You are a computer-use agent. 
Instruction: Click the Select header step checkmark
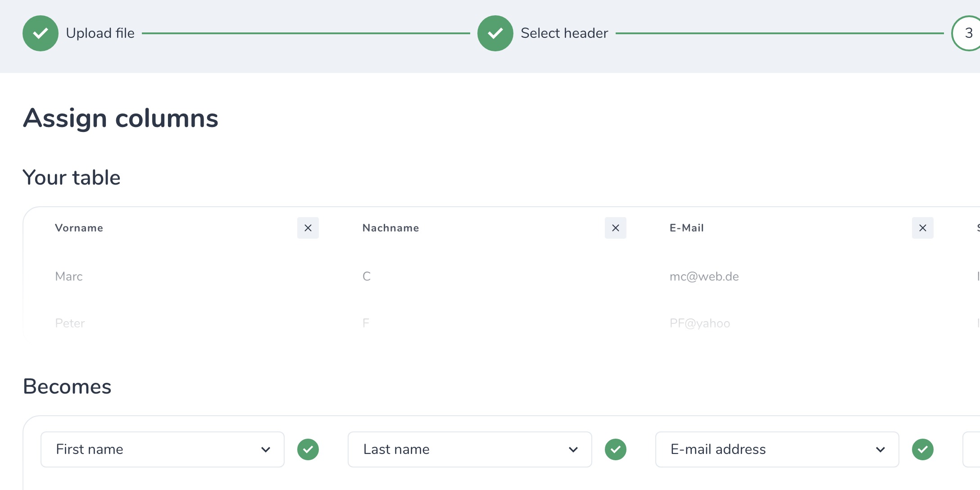click(x=495, y=33)
